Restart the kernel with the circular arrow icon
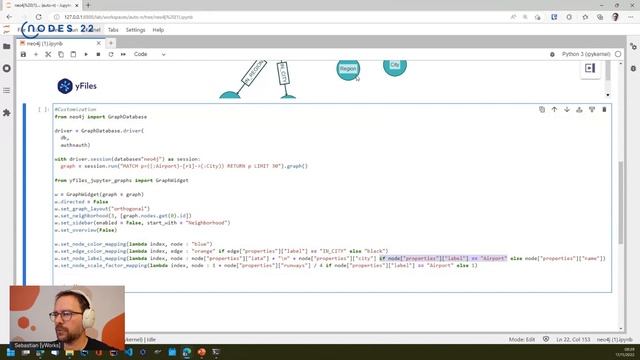This screenshot has height=360, width=640. (111, 54)
